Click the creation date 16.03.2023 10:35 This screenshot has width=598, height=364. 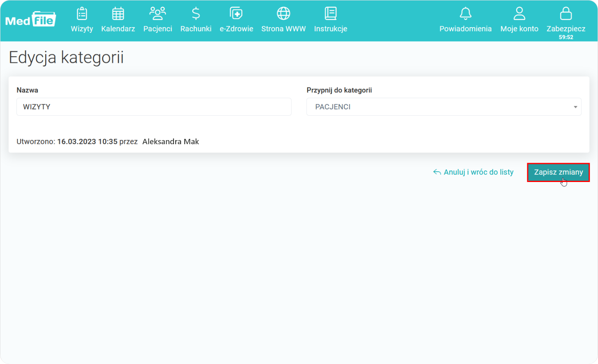pos(87,142)
